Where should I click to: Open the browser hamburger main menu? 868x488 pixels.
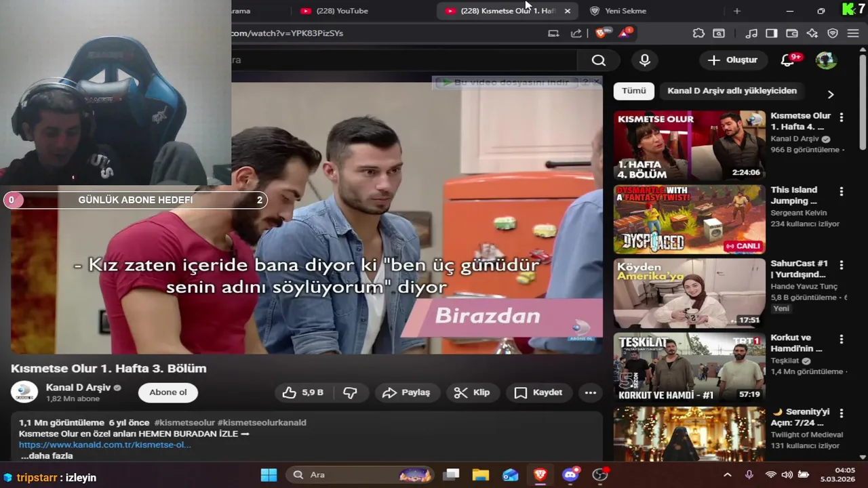[x=853, y=33]
